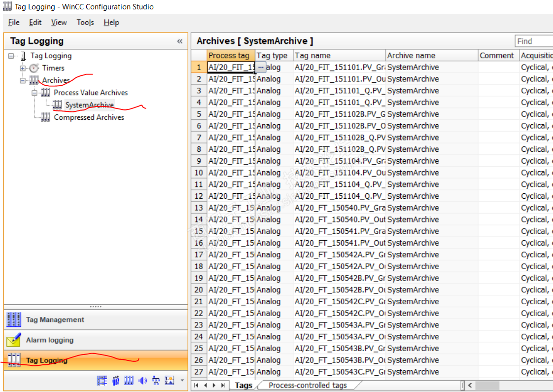Click the Process tag column header
The height and width of the screenshot is (392, 553).
click(x=231, y=55)
